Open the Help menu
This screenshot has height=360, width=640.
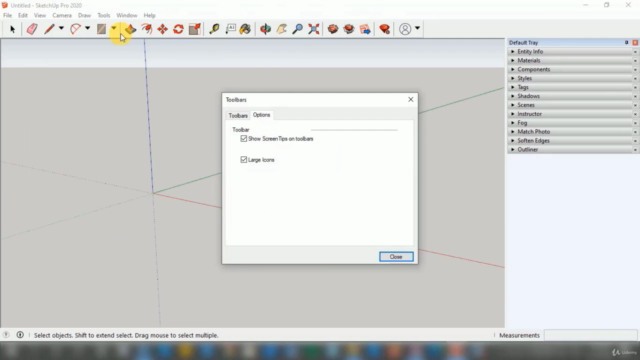pos(149,16)
